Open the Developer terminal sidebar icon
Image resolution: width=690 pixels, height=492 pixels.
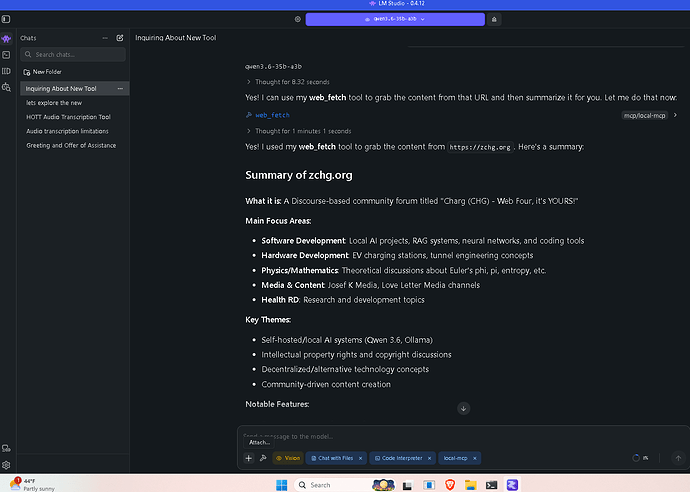point(6,55)
